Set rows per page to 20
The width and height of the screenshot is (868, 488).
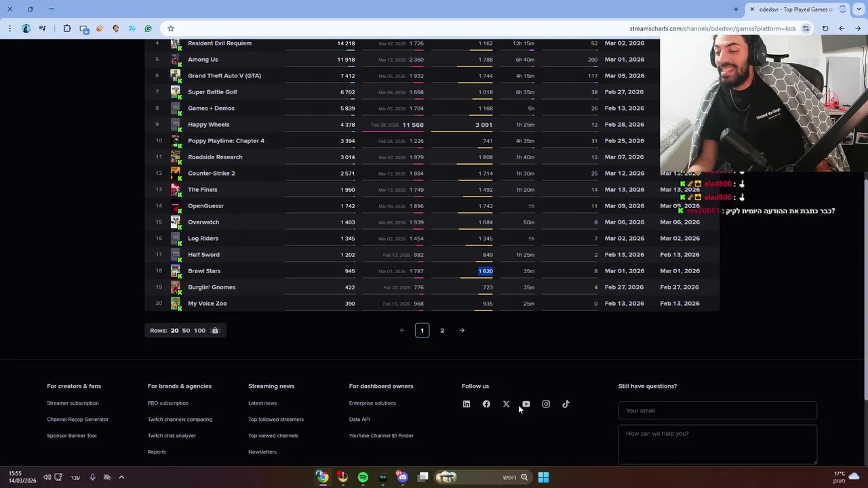[174, 331]
